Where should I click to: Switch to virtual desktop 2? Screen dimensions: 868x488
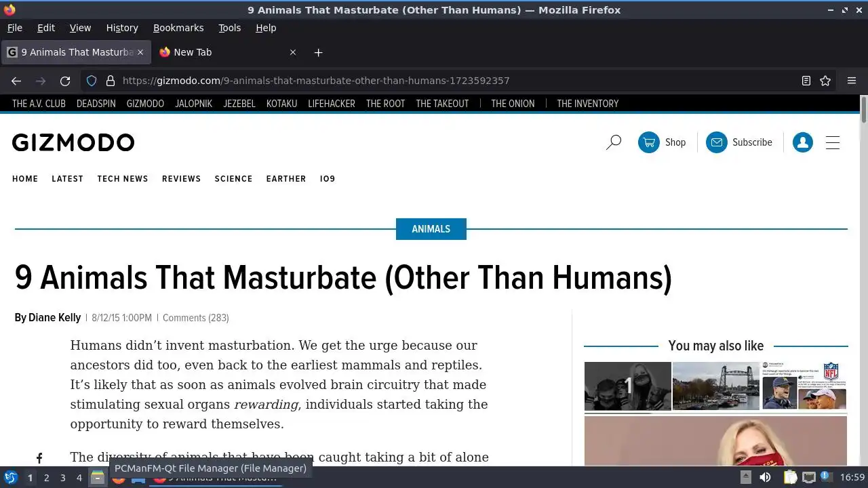(46, 478)
